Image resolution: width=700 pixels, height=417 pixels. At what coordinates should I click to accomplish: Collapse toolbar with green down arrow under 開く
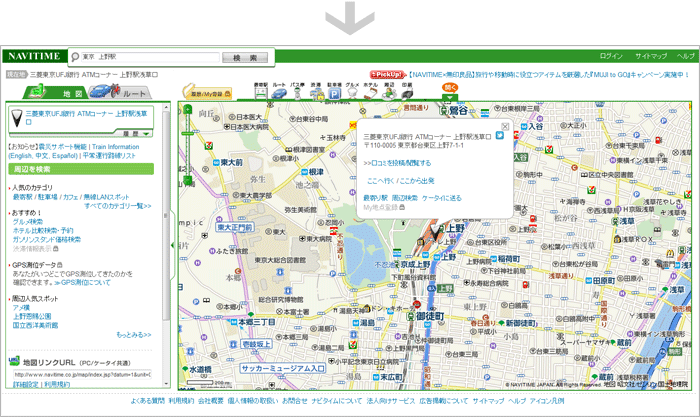[450, 97]
